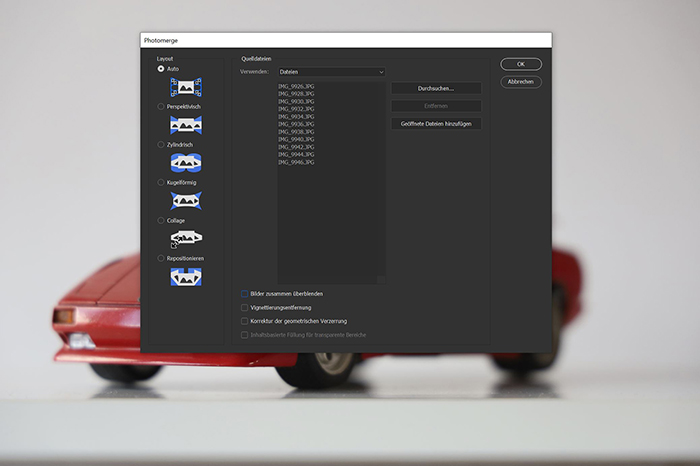Open the Verwenden dropdown menu
This screenshot has height=466, width=700.
pyautogui.click(x=331, y=72)
